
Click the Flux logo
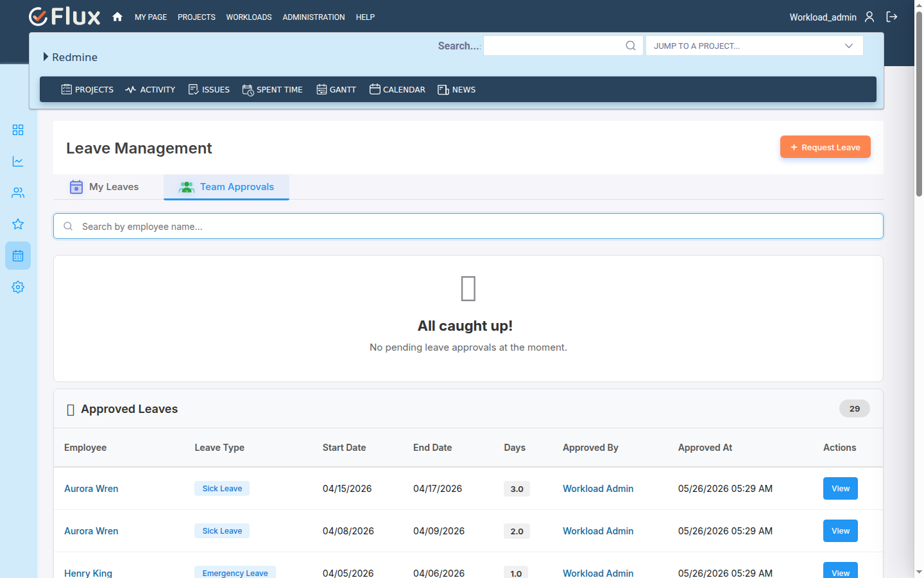click(65, 17)
